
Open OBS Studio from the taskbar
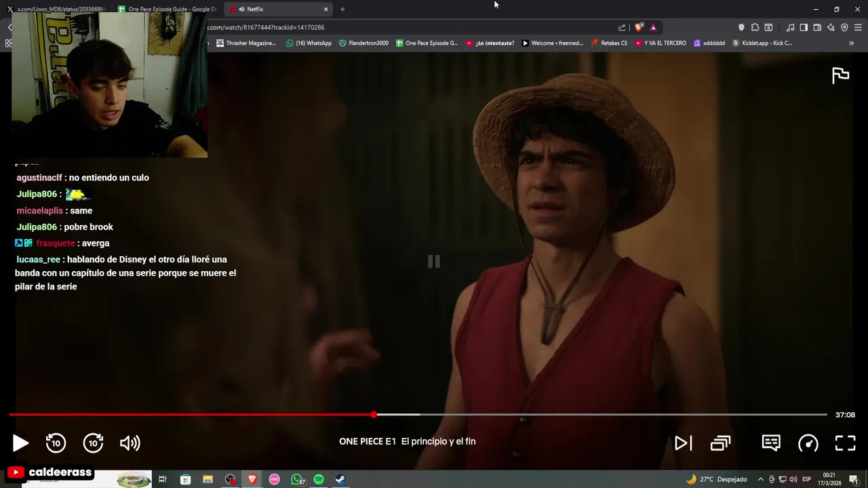click(x=231, y=479)
